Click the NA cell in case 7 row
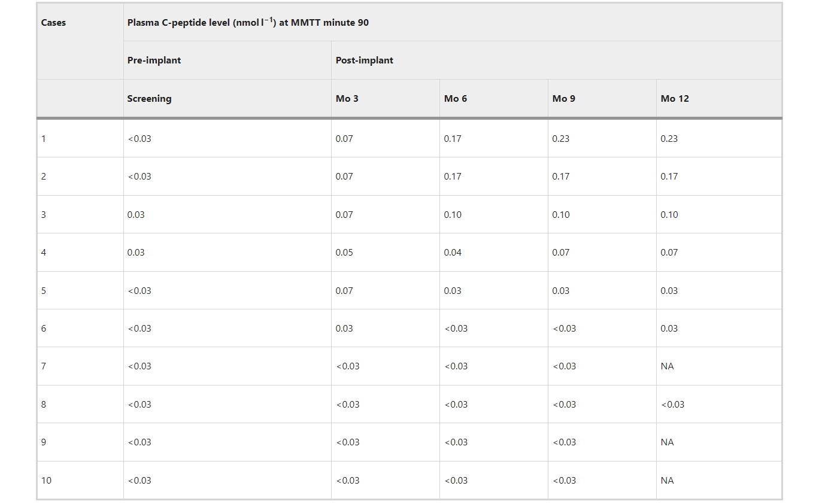 tap(667, 366)
